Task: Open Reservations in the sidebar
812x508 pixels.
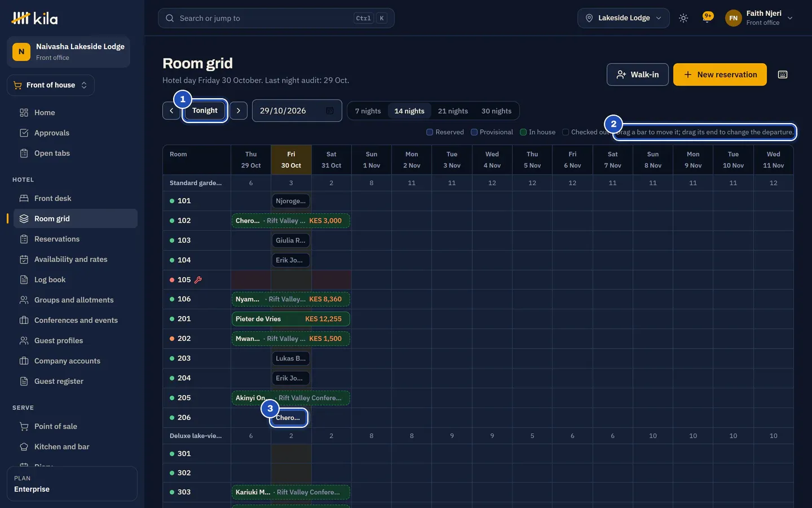Action: [76, 239]
